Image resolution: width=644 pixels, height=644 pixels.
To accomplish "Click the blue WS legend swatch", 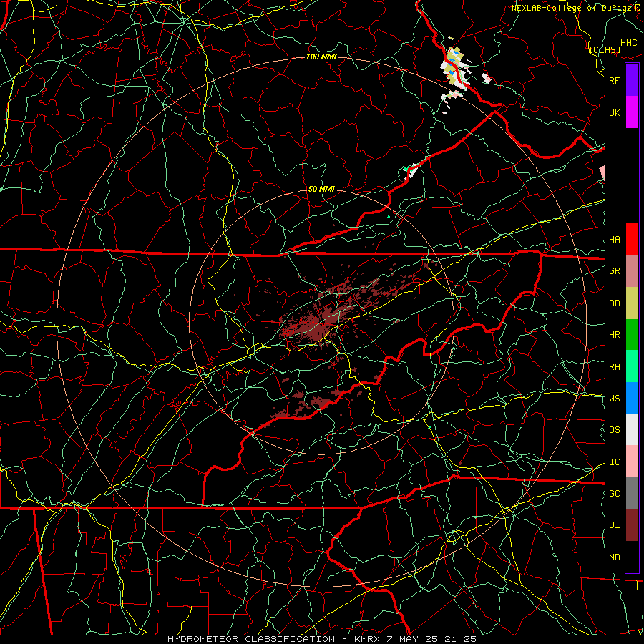I will coord(632,398).
